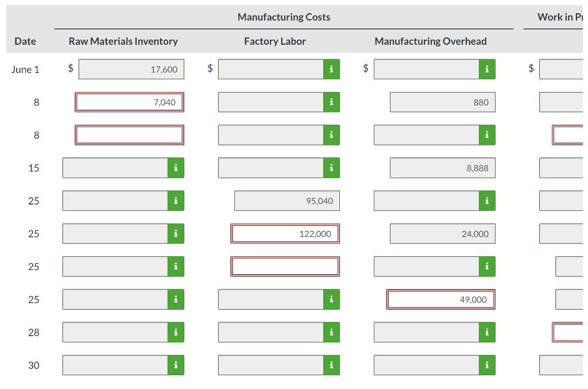Open the info tooltip for June 28 Manufacturing Overhead
588x389 pixels.
[x=488, y=332]
